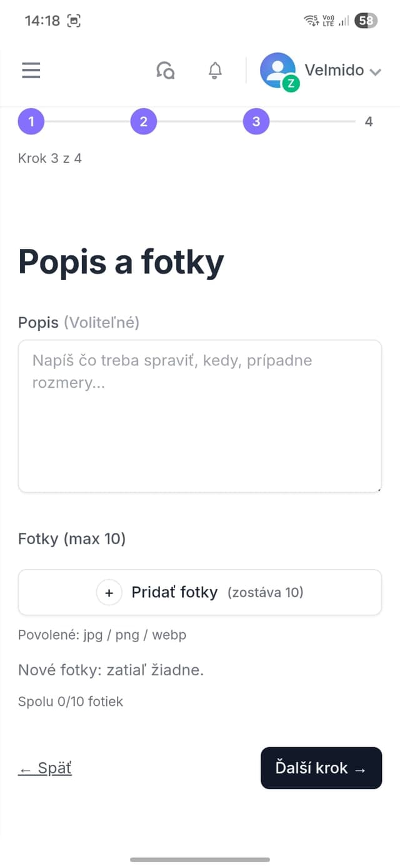Open notifications via the bell icon

point(214,70)
